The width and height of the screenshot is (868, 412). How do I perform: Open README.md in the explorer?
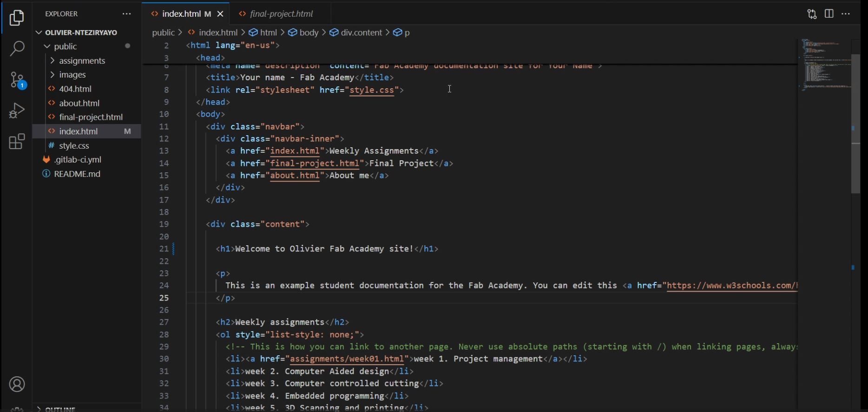click(77, 174)
